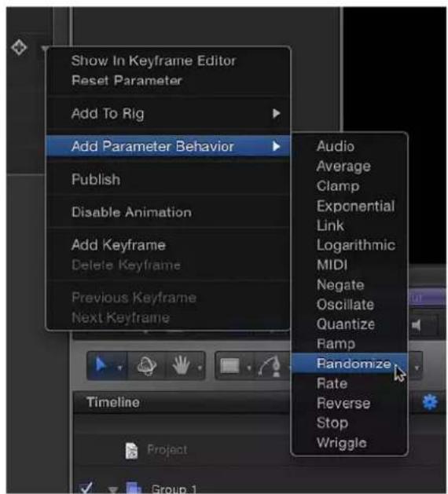Choose Delete Keyframe entry

[x=126, y=265]
